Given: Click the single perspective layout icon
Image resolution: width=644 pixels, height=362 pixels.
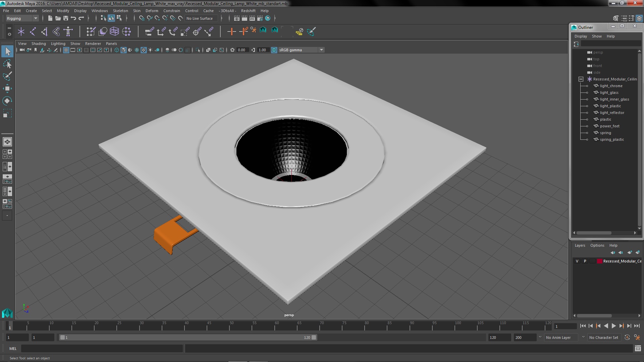Looking at the screenshot, I should (x=7, y=142).
